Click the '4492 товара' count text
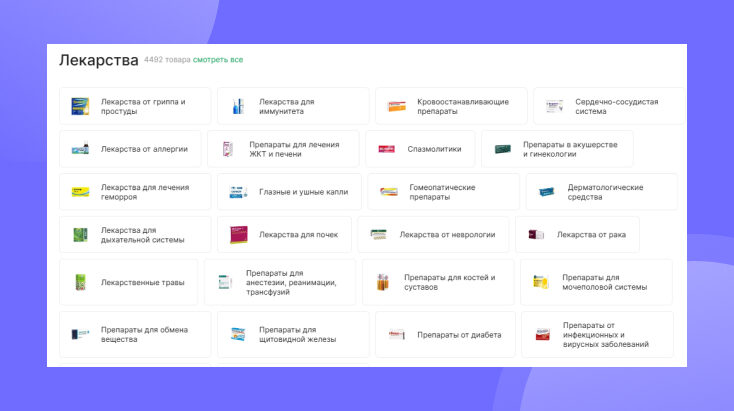Image resolution: width=734 pixels, height=411 pixels. 167,60
